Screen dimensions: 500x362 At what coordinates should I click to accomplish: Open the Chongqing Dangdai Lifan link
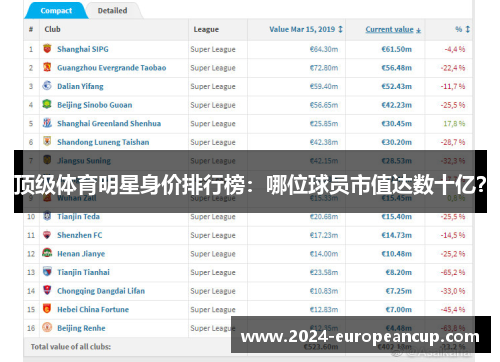coord(101,291)
